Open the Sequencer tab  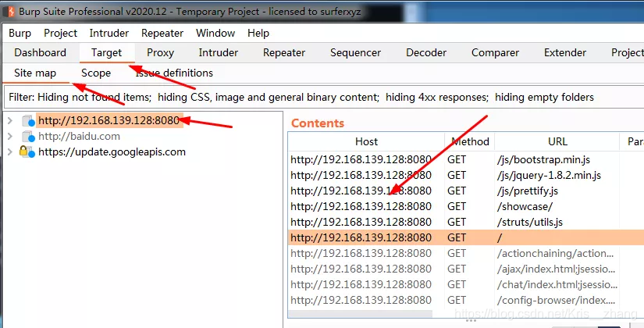coord(355,52)
